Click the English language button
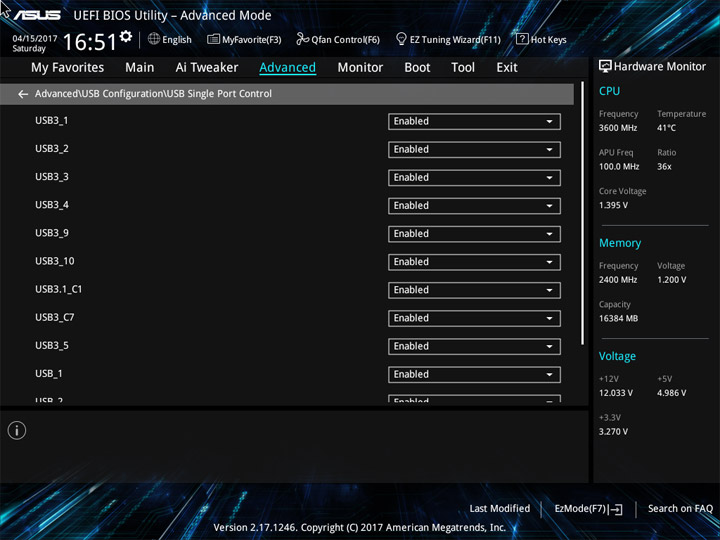The width and height of the screenshot is (720, 540). point(170,39)
